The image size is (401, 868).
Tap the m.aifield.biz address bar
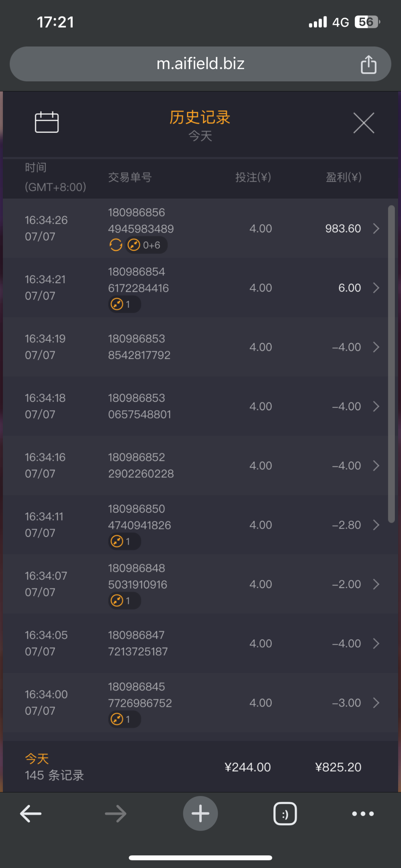pos(200,64)
